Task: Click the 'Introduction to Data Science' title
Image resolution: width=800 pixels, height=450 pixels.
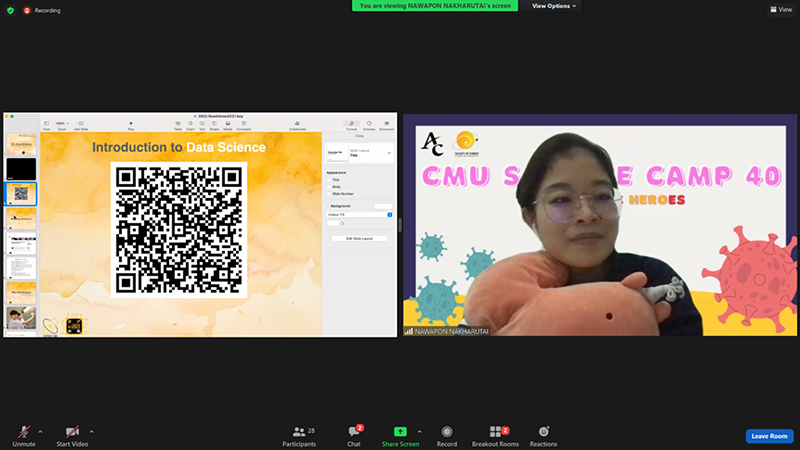Action: (179, 147)
